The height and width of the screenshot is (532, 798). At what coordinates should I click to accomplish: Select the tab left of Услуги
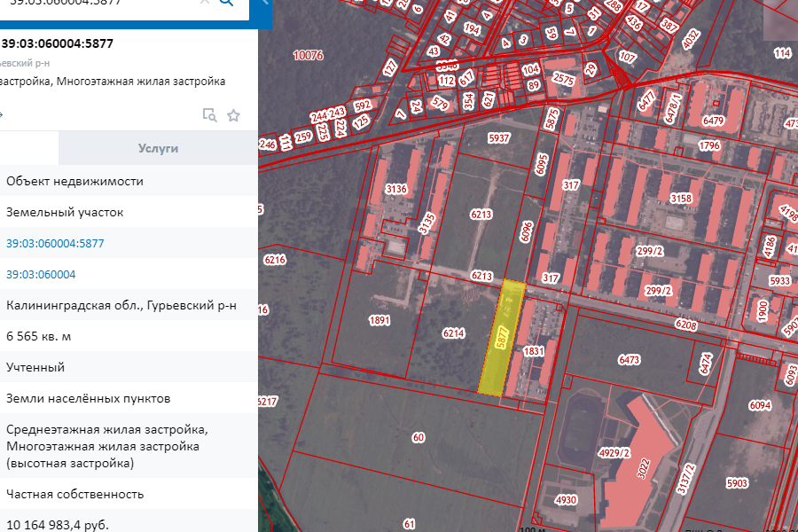(28, 148)
